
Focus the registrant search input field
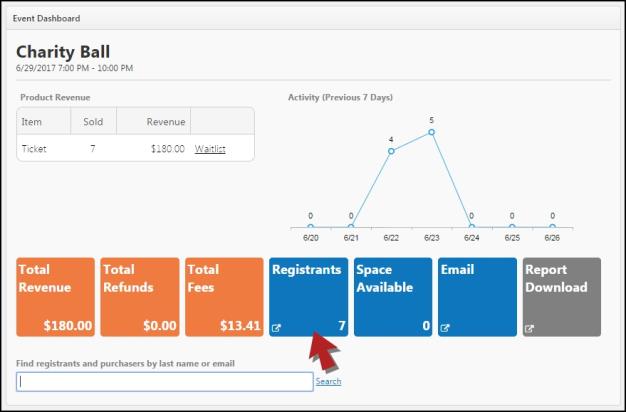164,382
